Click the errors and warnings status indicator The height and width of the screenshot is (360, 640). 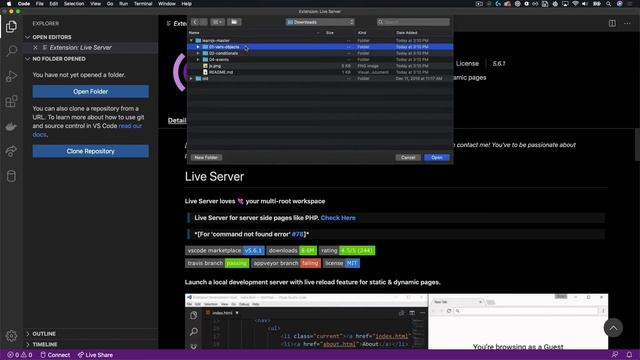pyautogui.click(x=20, y=355)
